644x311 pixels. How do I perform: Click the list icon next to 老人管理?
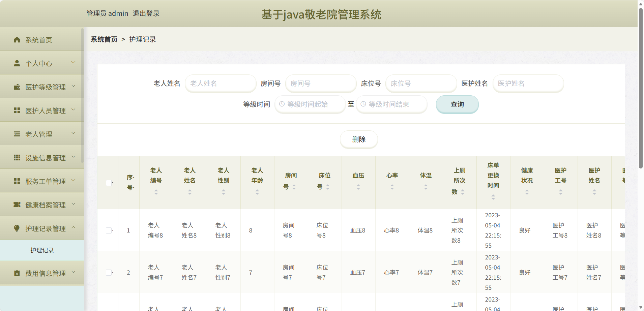tap(17, 134)
